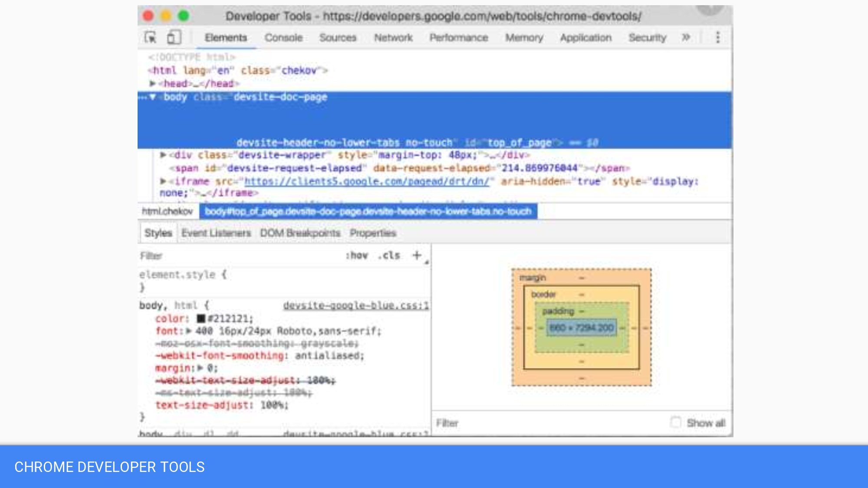Toggle the .cls classes panel button

tap(389, 255)
